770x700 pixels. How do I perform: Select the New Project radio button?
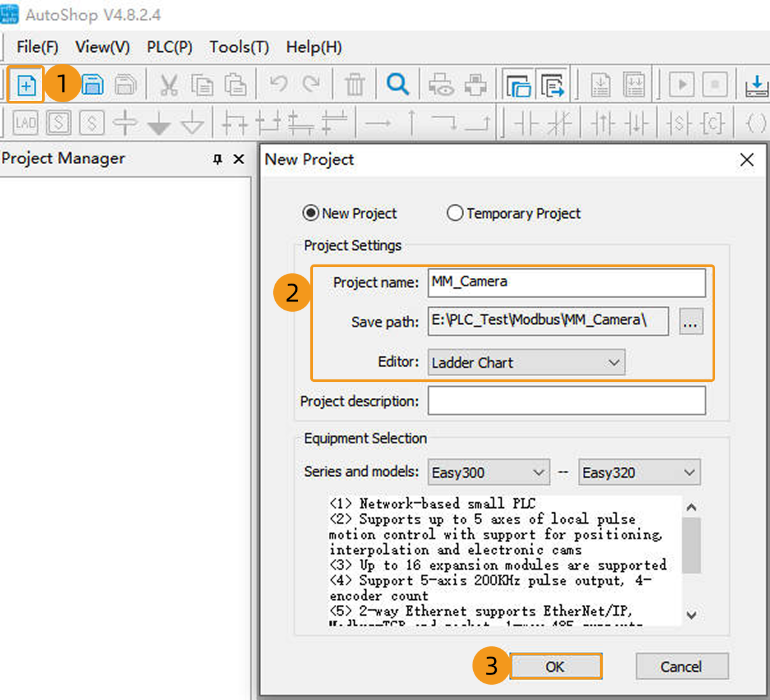click(311, 213)
